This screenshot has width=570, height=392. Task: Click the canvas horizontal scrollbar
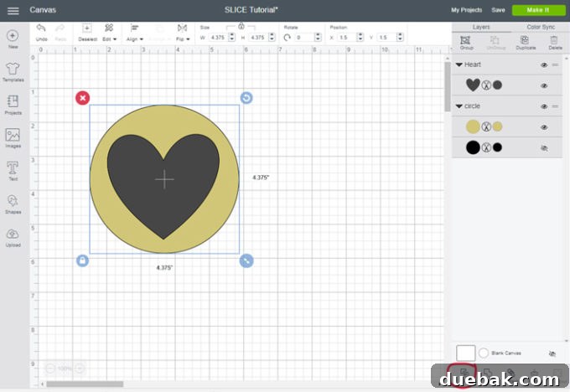(x=85, y=384)
